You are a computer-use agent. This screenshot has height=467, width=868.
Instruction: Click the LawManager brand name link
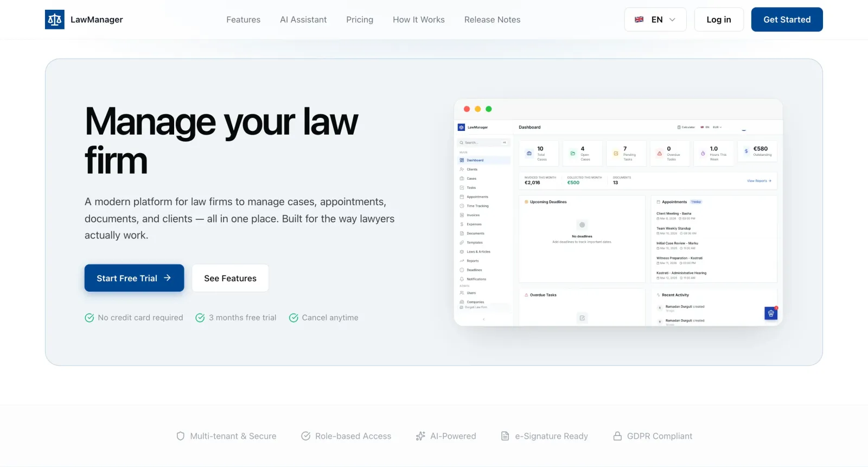(x=97, y=20)
